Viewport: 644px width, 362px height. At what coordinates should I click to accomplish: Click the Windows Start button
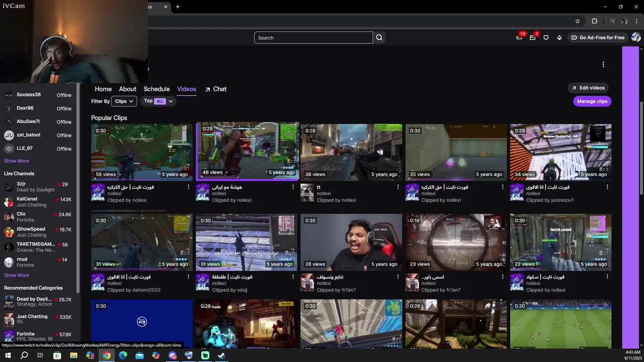tap(8, 355)
